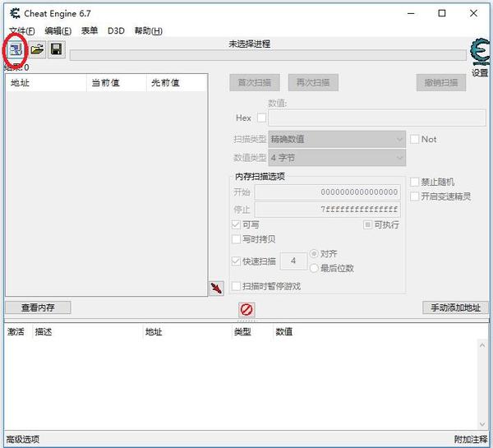Open the process list icon
493x448 pixels.
click(15, 49)
